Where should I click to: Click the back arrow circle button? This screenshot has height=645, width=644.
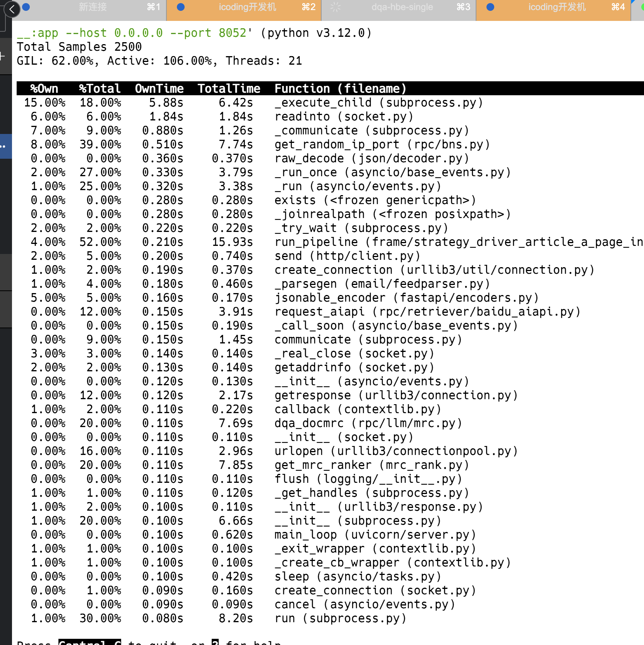[12, 9]
